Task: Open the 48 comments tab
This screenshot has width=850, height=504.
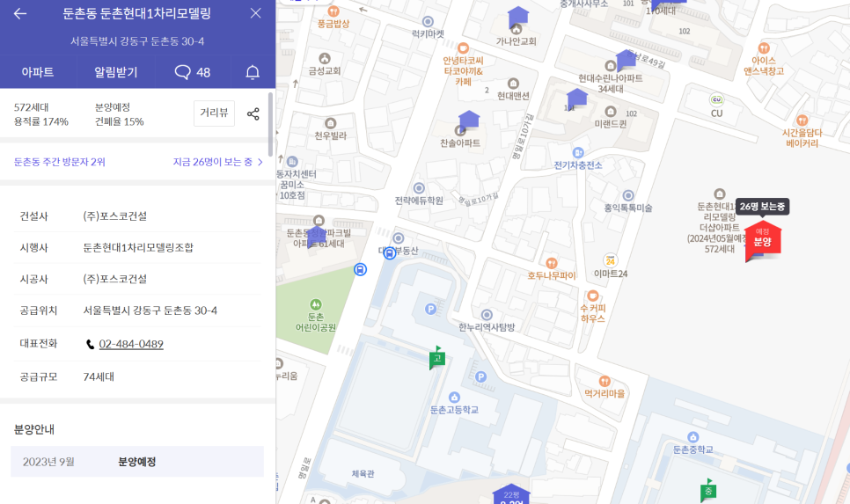Action: click(193, 72)
